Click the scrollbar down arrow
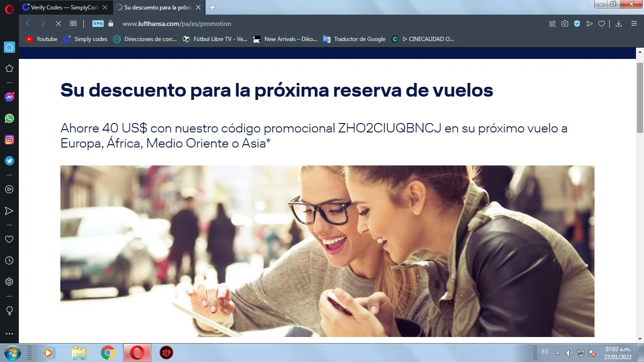 (x=640, y=338)
